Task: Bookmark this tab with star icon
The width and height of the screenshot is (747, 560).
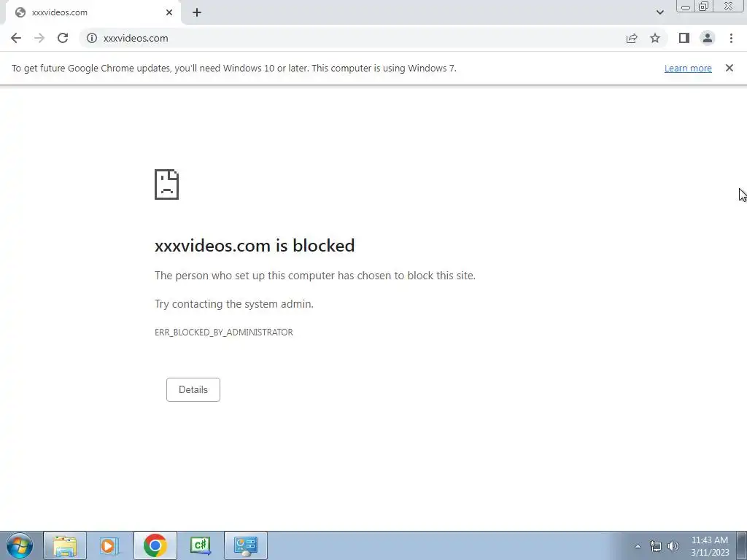Action: [x=655, y=38]
